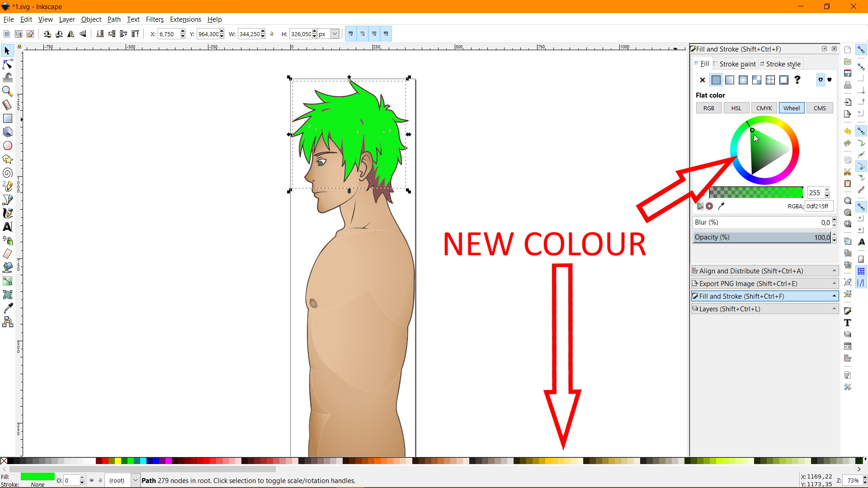Click the No paint X button

(703, 80)
